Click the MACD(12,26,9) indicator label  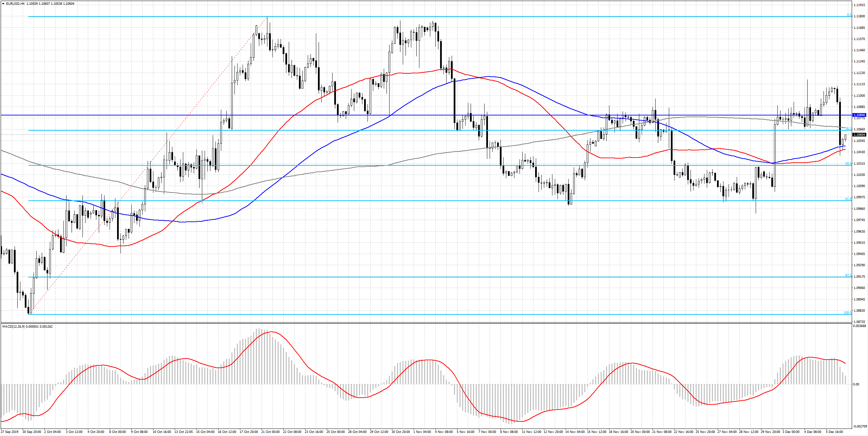pos(14,327)
